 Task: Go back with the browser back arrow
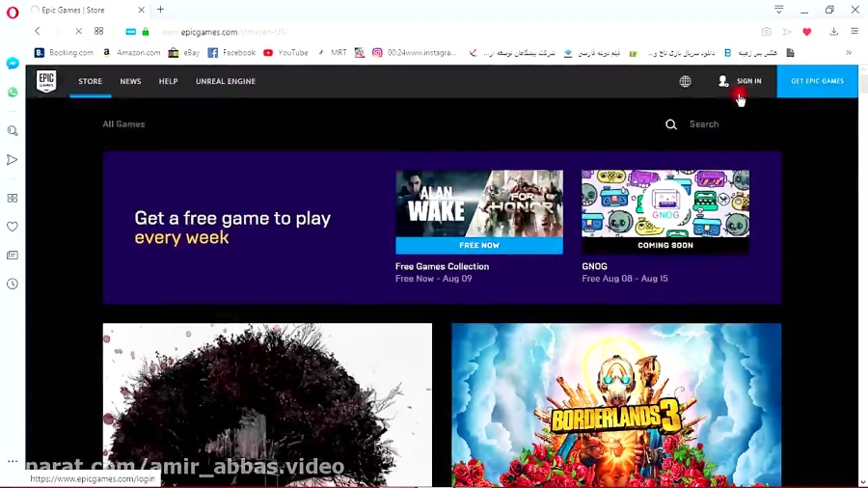pyautogui.click(x=37, y=32)
